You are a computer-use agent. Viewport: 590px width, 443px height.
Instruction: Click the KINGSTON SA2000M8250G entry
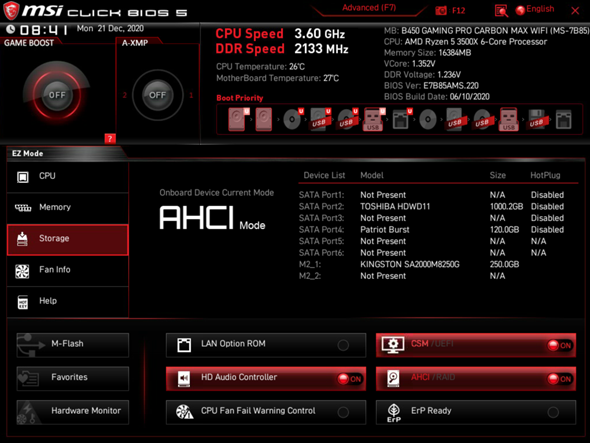pos(410,264)
